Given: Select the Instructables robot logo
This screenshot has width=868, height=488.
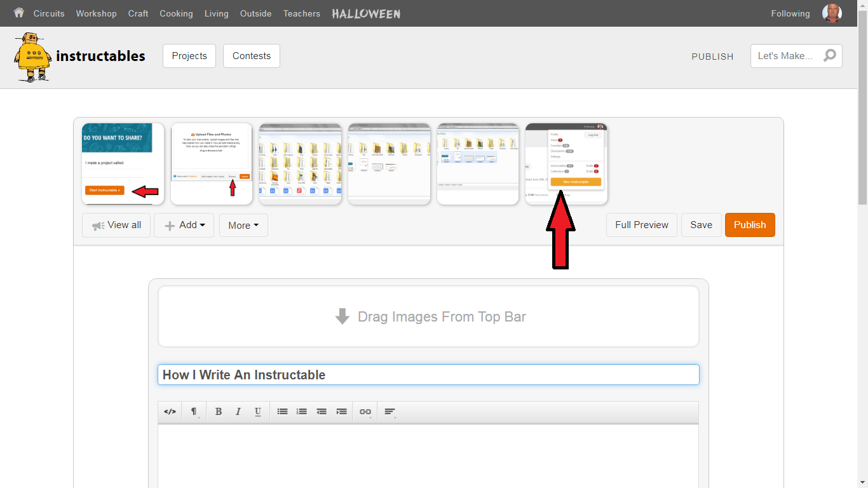Looking at the screenshot, I should (31, 56).
